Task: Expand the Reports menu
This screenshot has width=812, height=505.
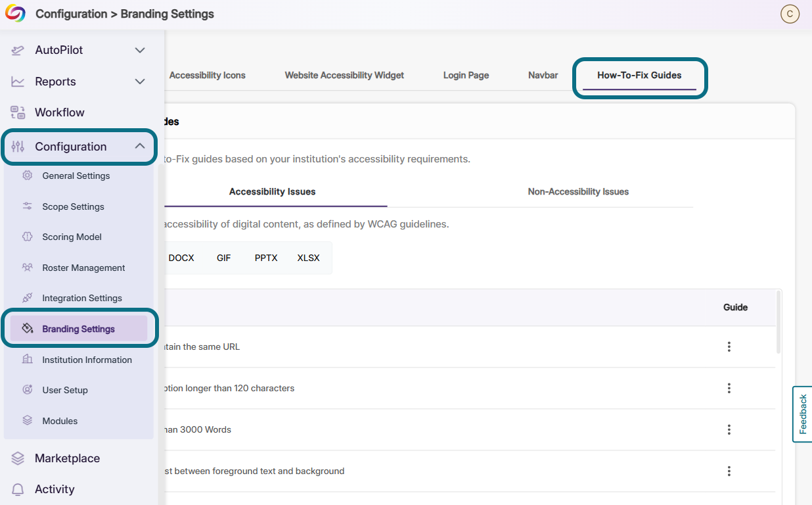Action: [139, 82]
